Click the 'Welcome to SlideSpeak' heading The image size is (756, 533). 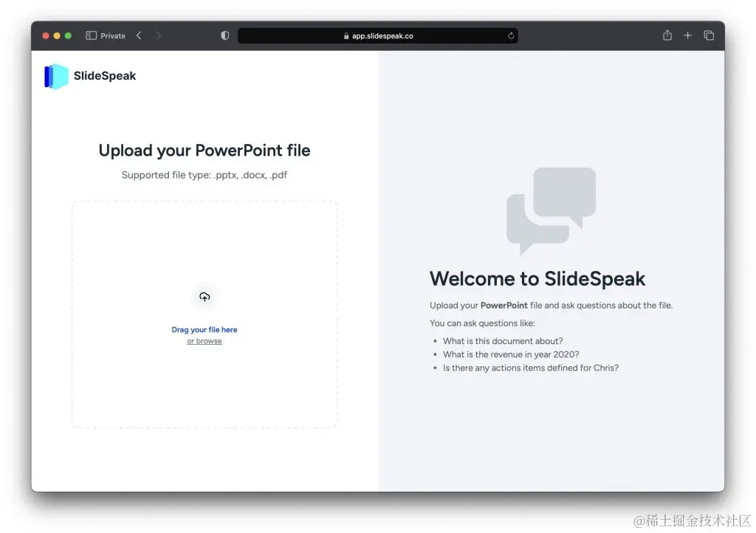[537, 279]
